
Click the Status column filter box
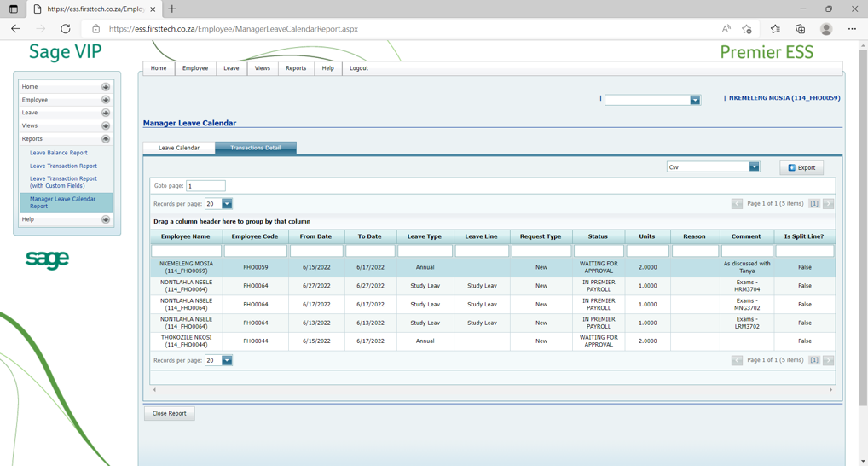[598, 251]
